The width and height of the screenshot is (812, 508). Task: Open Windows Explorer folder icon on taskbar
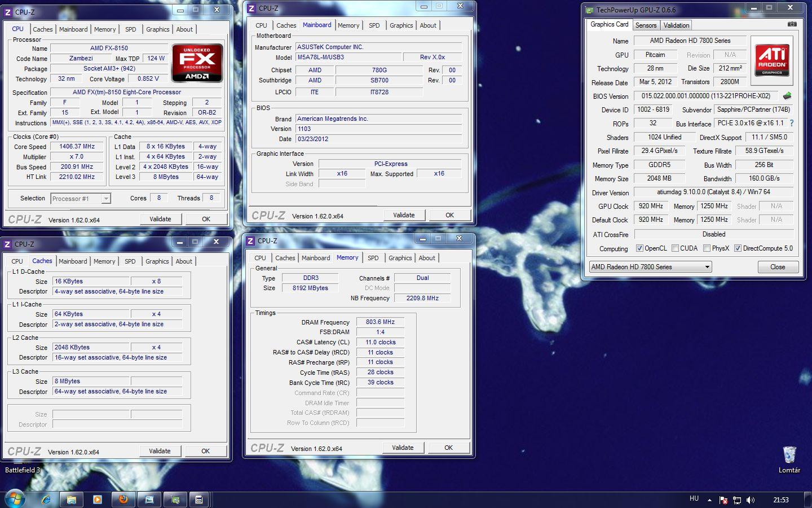pos(72,500)
